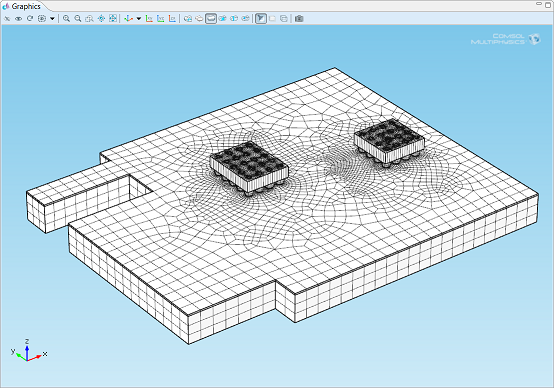Image resolution: width=554 pixels, height=388 pixels.
Task: Take an image snapshot with the camera icon
Action: tap(299, 19)
